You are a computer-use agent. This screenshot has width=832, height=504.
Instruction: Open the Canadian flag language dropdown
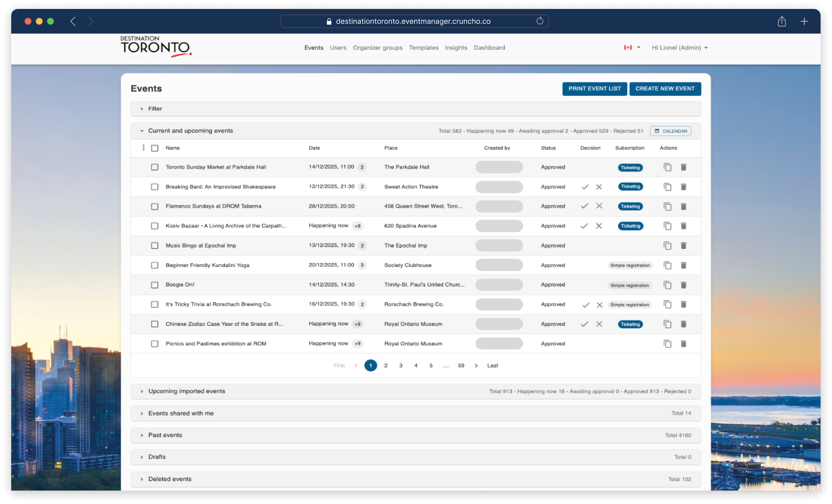coord(632,47)
